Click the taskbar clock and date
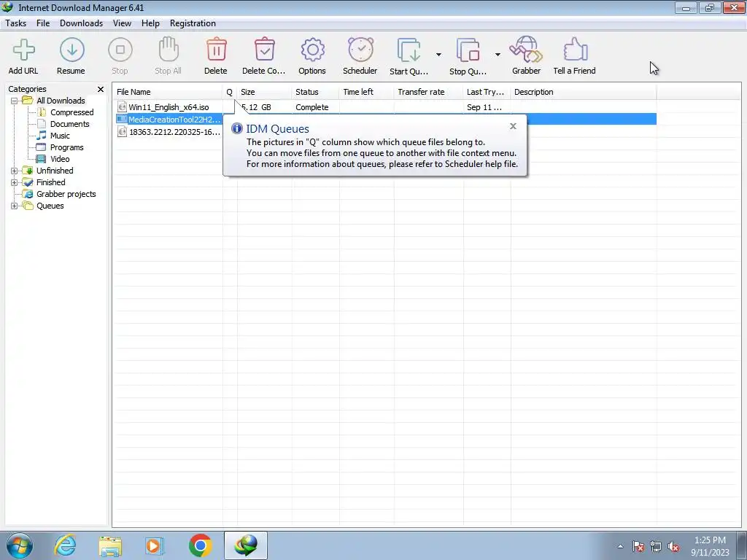 click(x=710, y=546)
